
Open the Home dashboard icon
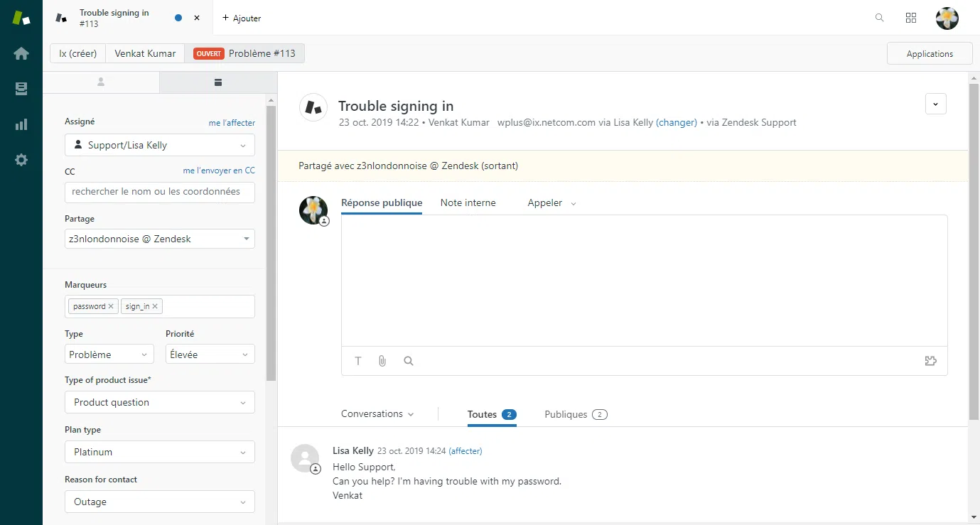[x=21, y=53]
